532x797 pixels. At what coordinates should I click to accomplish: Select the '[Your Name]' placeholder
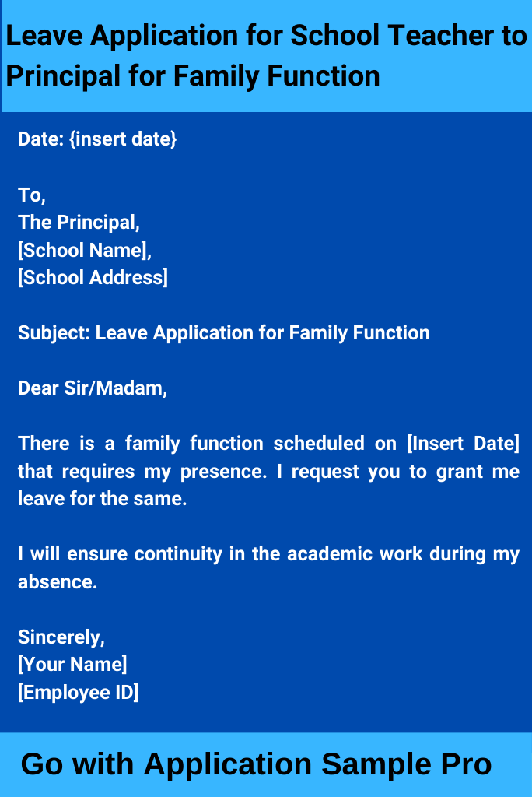(x=72, y=665)
